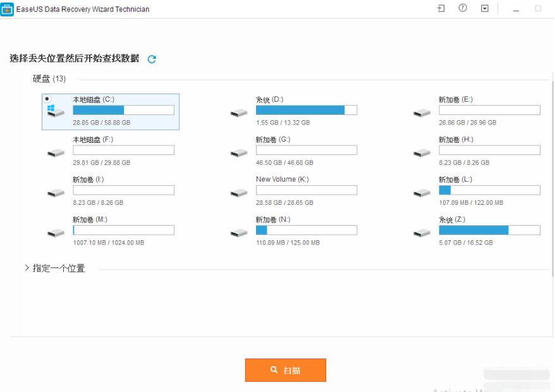The width and height of the screenshot is (555, 392).
Task: Select the 新加卷 (I:) label
Action: pyautogui.click(x=88, y=180)
